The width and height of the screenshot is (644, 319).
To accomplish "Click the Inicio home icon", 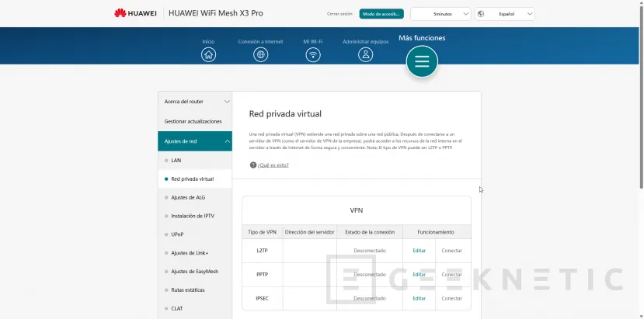I will 208,54.
